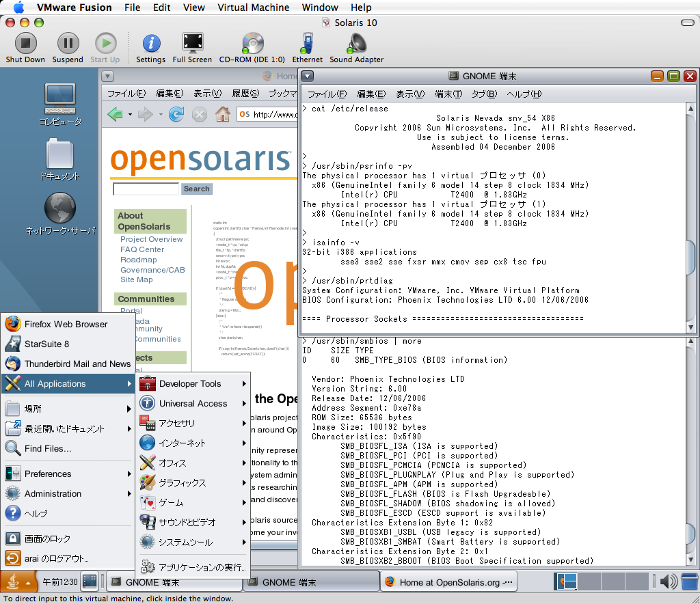Image resolution: width=700 pixels, height=604 pixels.
Task: Click the Sound Adapter icon
Action: point(356,43)
